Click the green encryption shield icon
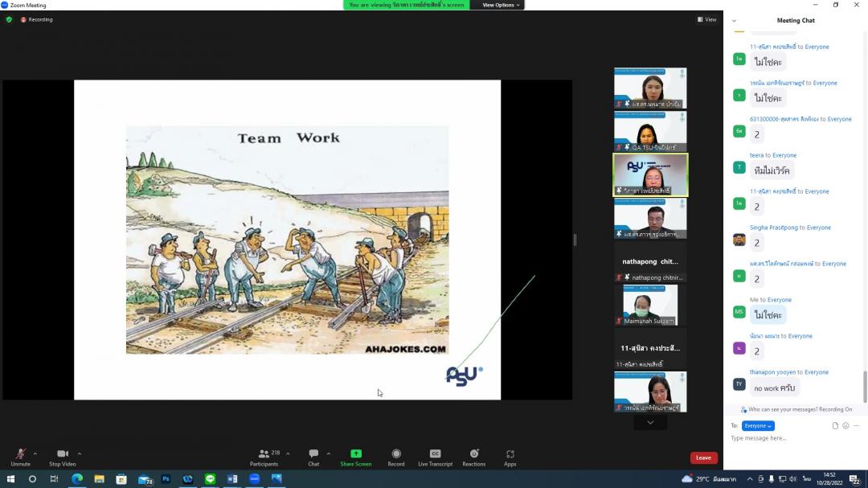The height and width of the screenshot is (488, 868). [x=10, y=19]
